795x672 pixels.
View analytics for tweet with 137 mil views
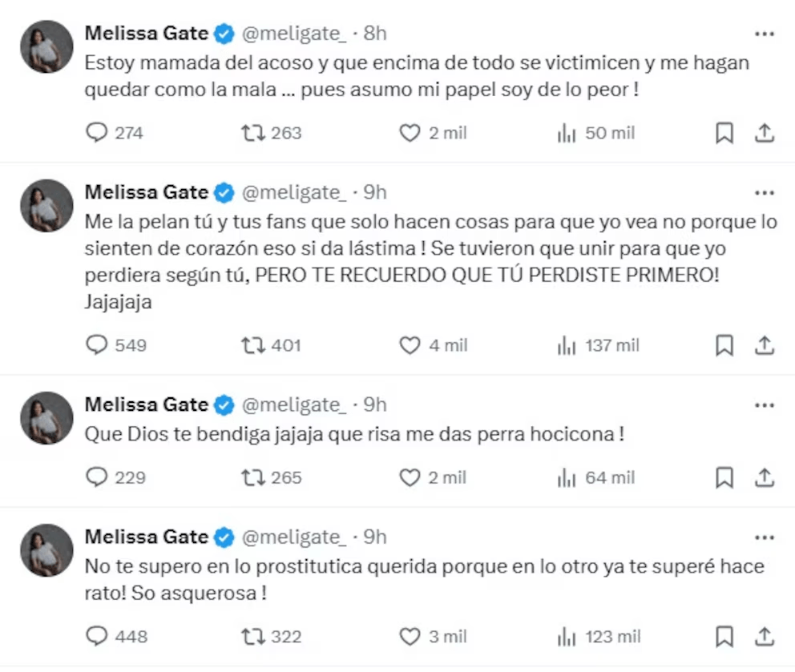(567, 345)
